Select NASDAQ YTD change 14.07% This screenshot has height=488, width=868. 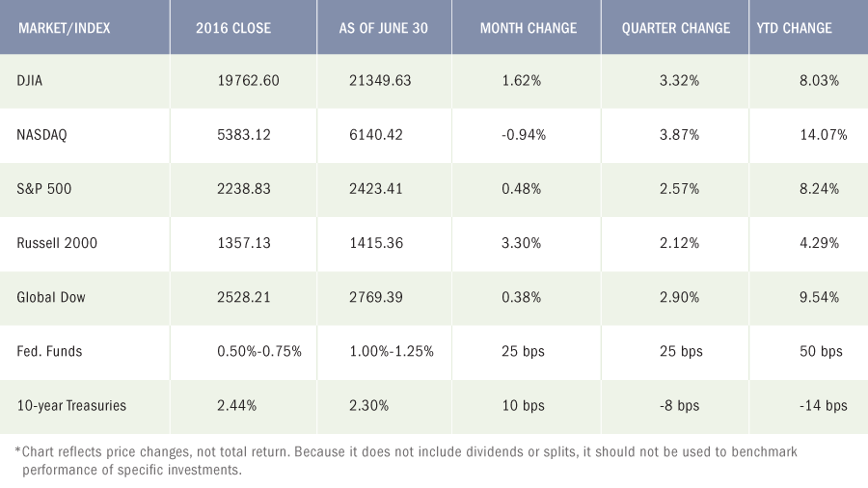pyautogui.click(x=824, y=135)
